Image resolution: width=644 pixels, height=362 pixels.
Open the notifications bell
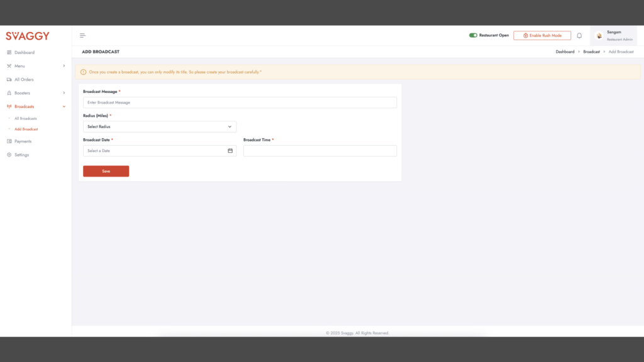(x=579, y=36)
